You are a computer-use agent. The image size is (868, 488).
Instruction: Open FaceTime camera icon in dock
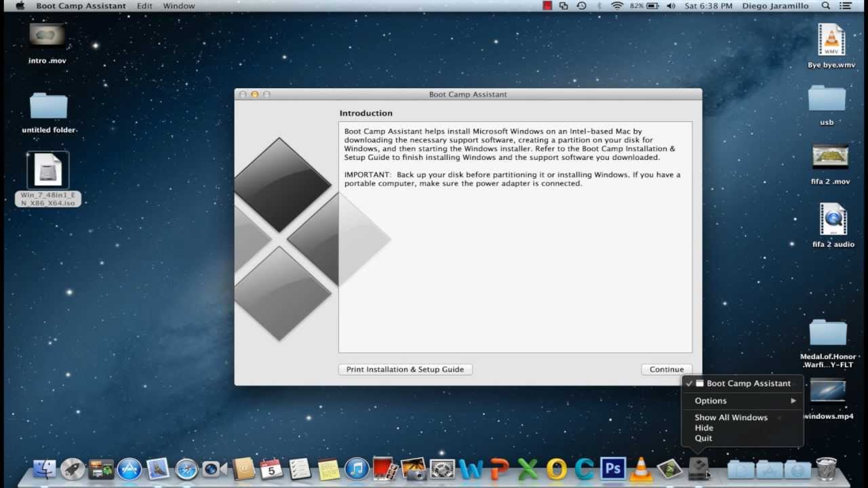click(214, 469)
